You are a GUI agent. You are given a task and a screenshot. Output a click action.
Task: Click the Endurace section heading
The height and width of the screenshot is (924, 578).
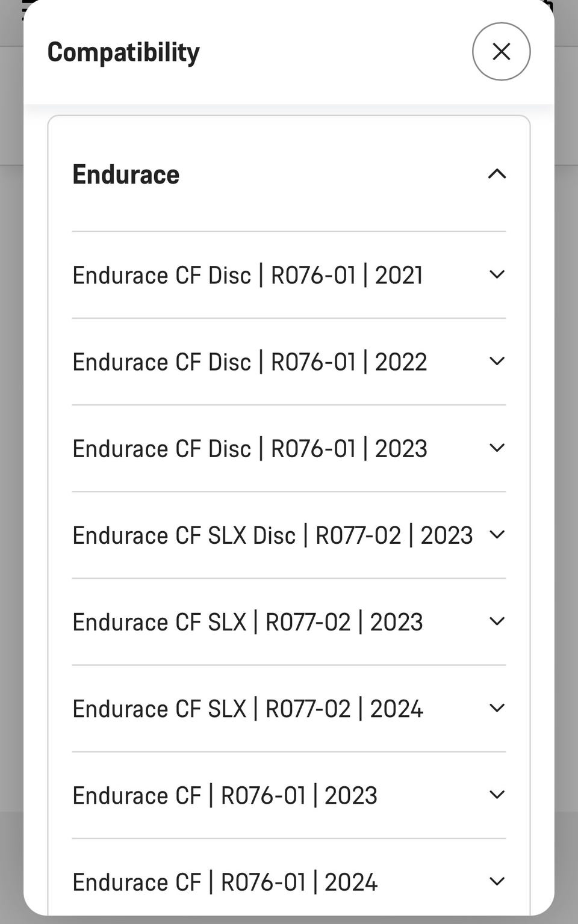click(x=126, y=174)
